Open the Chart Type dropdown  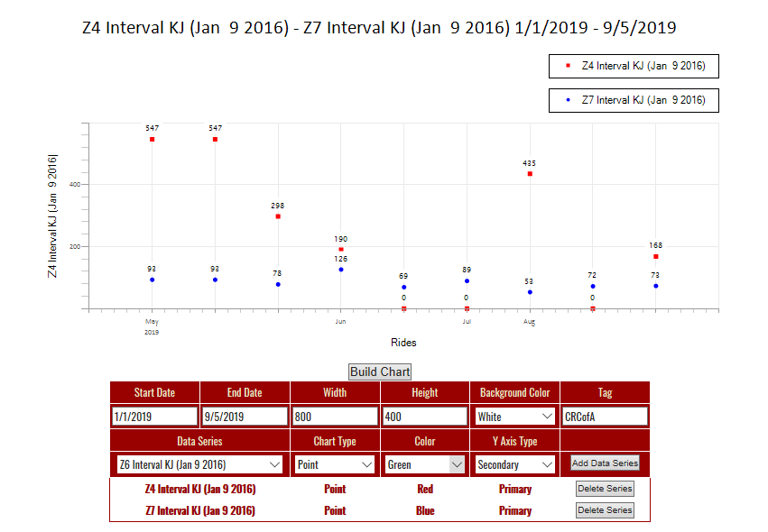pyautogui.click(x=335, y=464)
